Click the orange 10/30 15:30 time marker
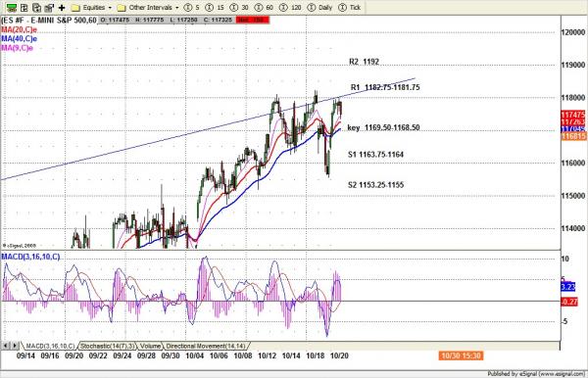This screenshot has width=588, height=378. tap(462, 355)
